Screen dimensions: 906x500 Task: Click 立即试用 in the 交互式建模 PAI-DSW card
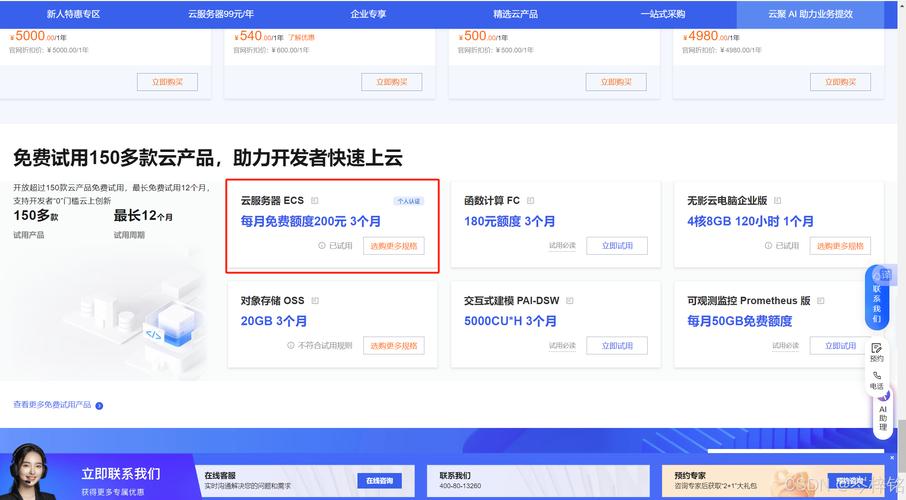(x=617, y=346)
